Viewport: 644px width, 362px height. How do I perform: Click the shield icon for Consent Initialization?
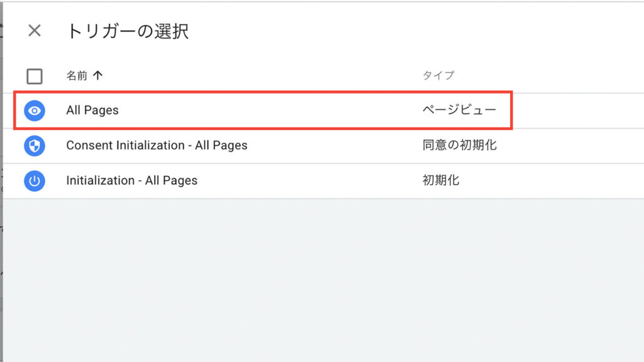tap(35, 146)
